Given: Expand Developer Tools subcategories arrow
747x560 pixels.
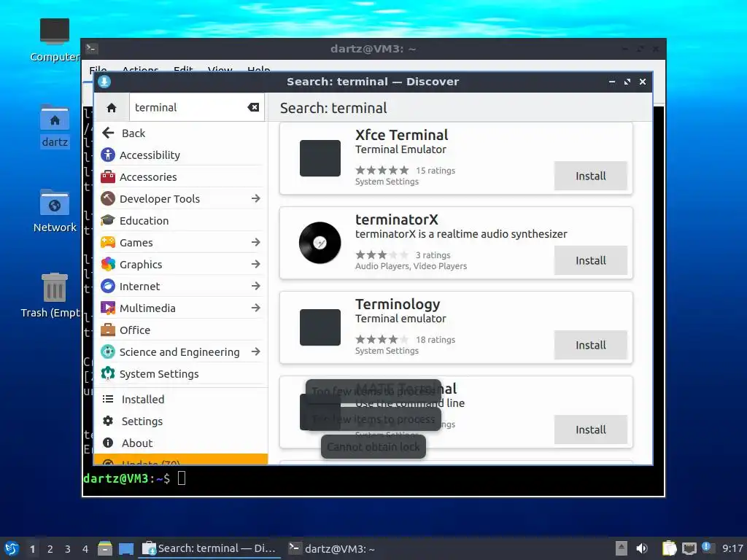Looking at the screenshot, I should [256, 198].
